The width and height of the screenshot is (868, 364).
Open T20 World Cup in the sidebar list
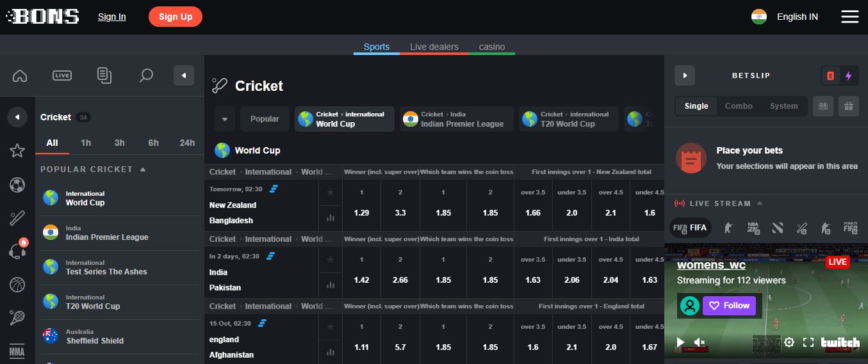click(120, 302)
